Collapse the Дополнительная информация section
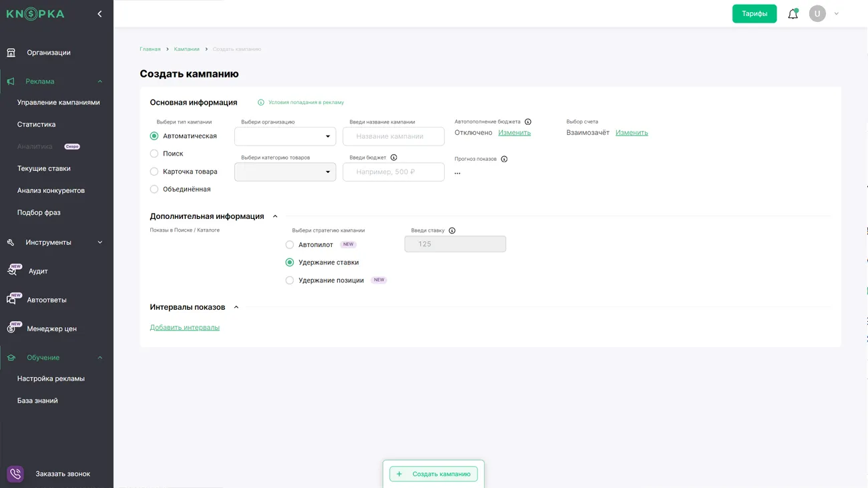This screenshot has height=488, width=868. (x=275, y=216)
